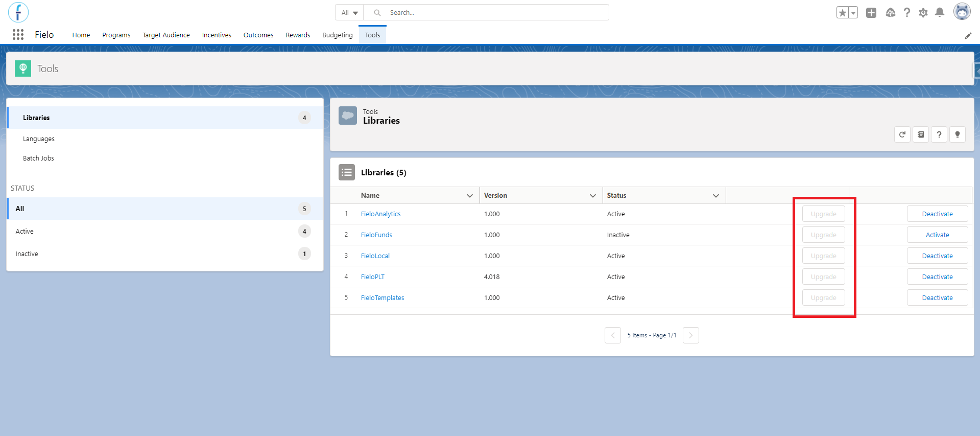Click the pencil to edit navigation

pyautogui.click(x=968, y=36)
